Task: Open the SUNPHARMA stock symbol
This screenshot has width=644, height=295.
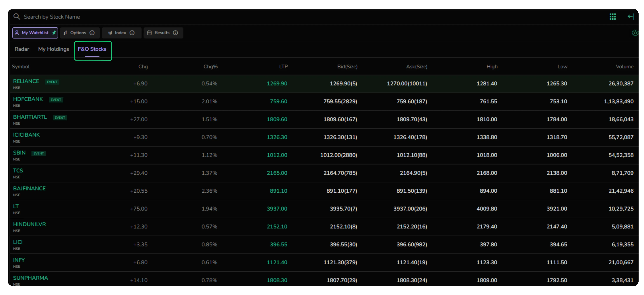Action: [x=30, y=278]
